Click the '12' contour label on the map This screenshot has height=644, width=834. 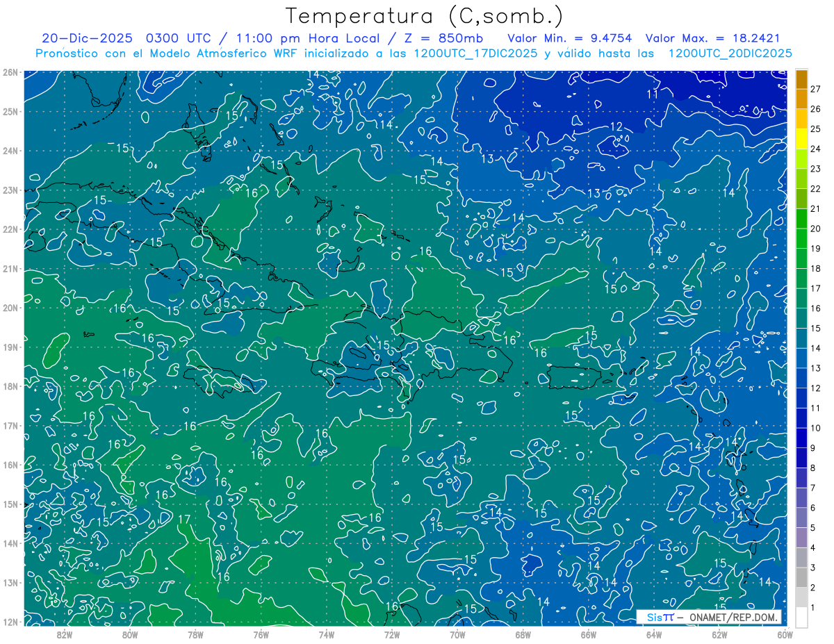tap(616, 126)
